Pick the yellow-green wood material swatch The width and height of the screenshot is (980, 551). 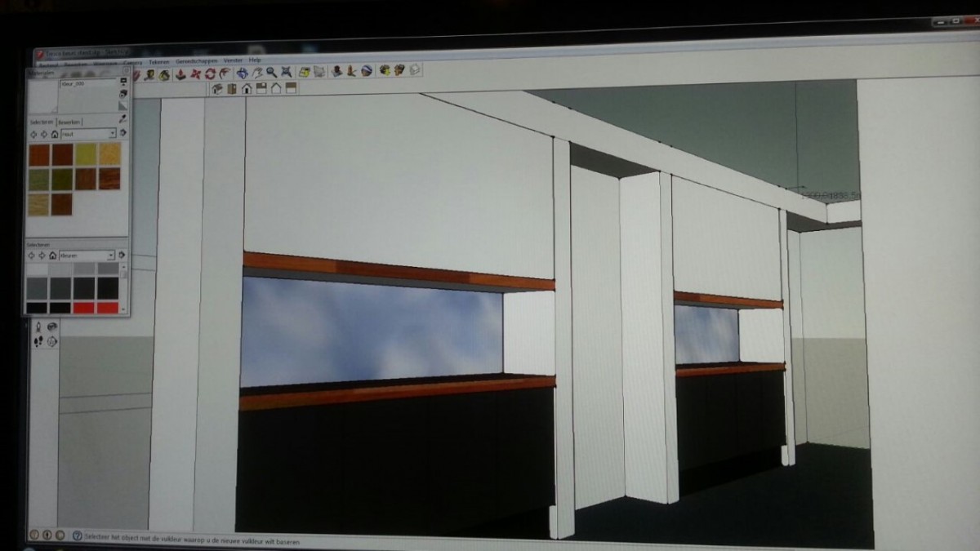tap(86, 153)
